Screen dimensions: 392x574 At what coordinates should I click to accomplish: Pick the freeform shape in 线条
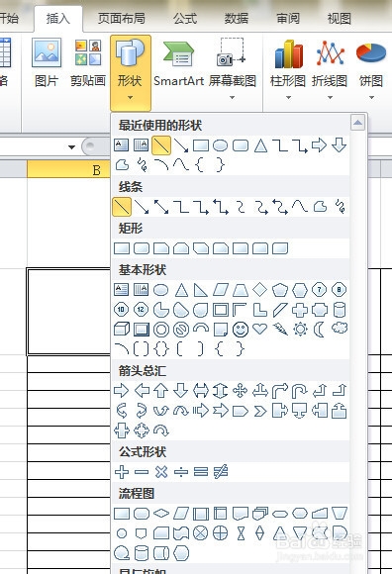coord(320,207)
